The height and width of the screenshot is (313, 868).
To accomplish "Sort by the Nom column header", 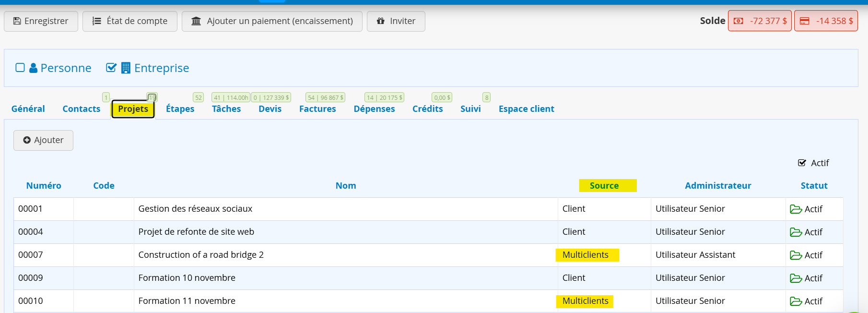I will (x=346, y=186).
